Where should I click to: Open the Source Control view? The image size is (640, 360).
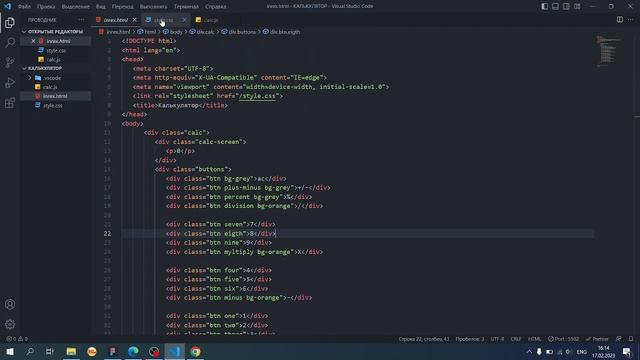tap(10, 62)
